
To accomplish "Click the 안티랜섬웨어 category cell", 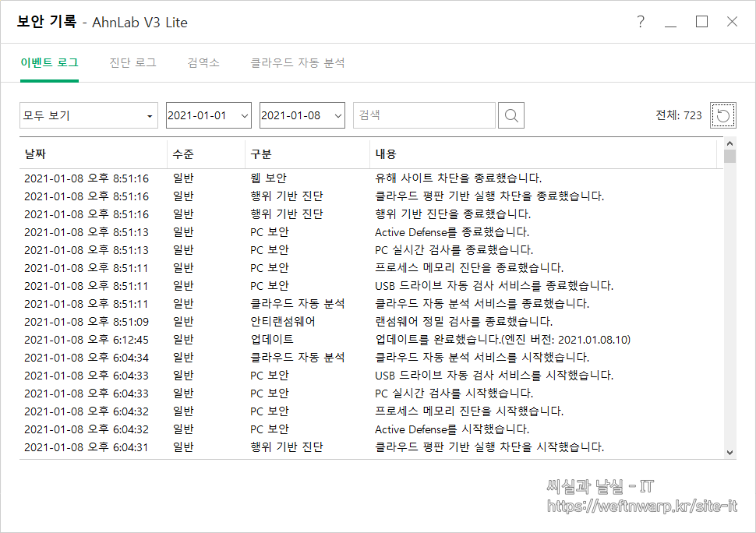I will pos(283,322).
